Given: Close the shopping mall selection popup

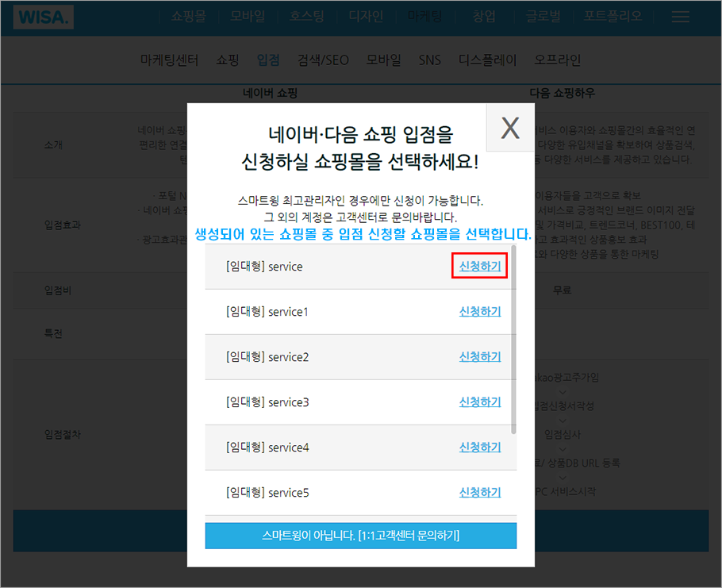Looking at the screenshot, I should click(x=510, y=128).
